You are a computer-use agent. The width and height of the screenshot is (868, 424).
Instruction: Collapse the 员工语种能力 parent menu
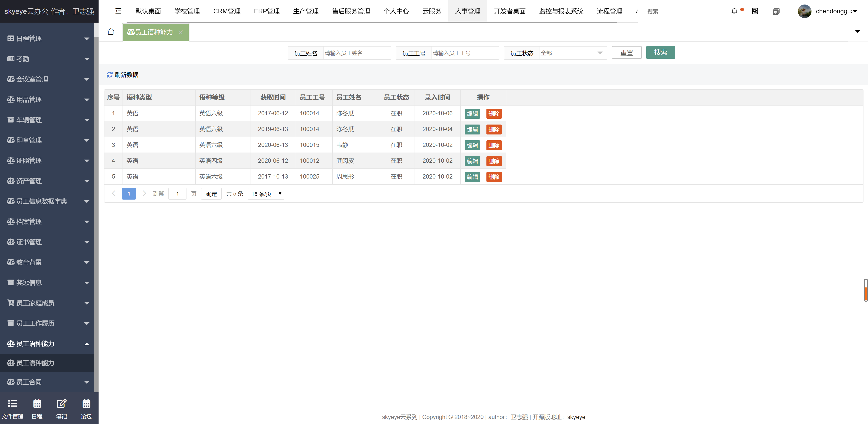47,344
